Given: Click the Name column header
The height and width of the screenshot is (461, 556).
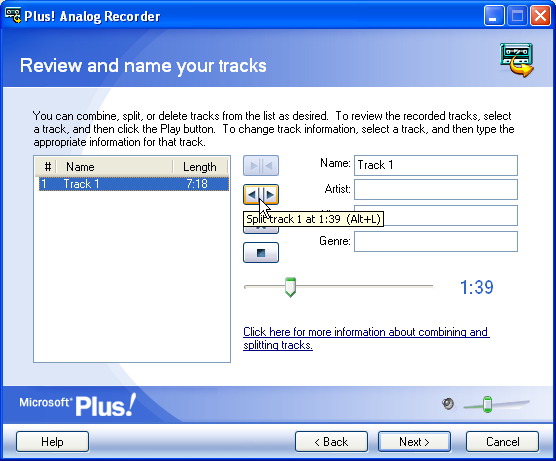Looking at the screenshot, I should [x=115, y=167].
